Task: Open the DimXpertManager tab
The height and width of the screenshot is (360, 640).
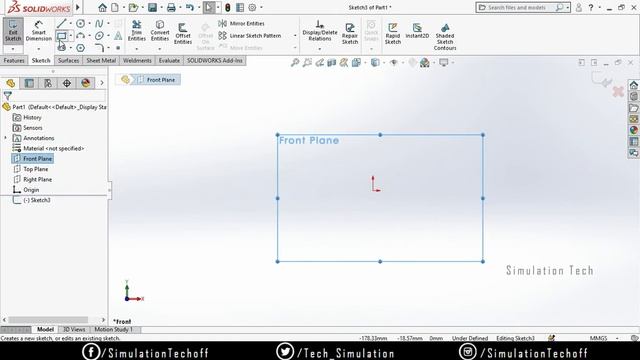Action: [x=67, y=83]
